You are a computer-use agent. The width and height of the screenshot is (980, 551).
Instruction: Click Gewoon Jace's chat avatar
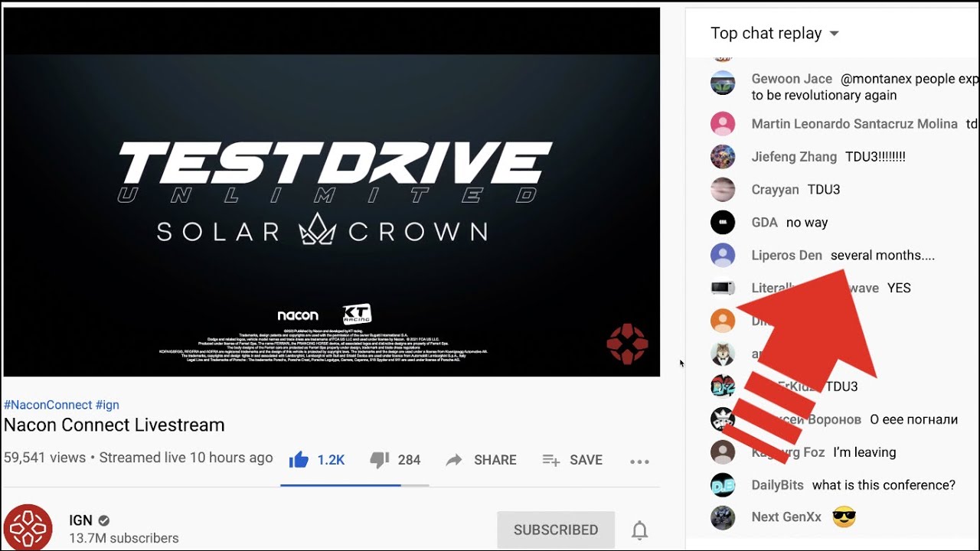[x=723, y=83]
